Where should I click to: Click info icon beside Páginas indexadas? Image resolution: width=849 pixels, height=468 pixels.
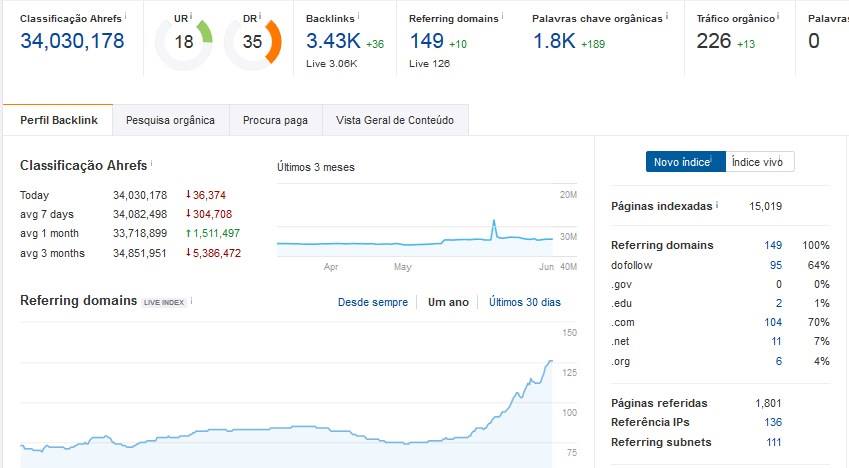(x=717, y=204)
